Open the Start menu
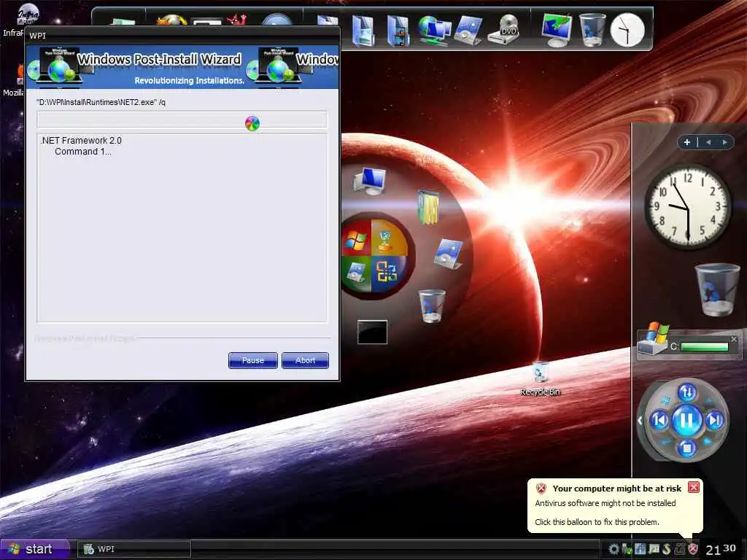 pos(34,549)
